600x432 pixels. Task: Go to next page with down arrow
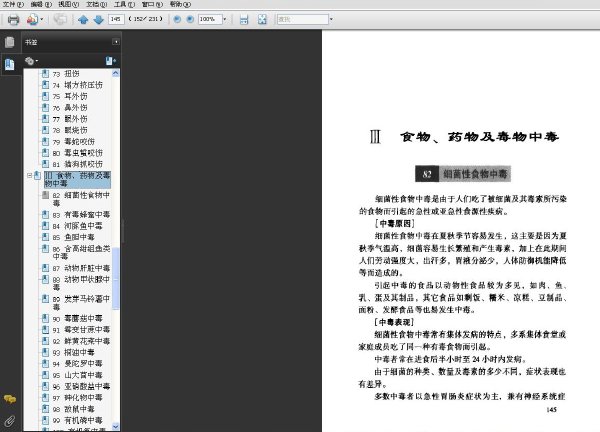(x=99, y=19)
